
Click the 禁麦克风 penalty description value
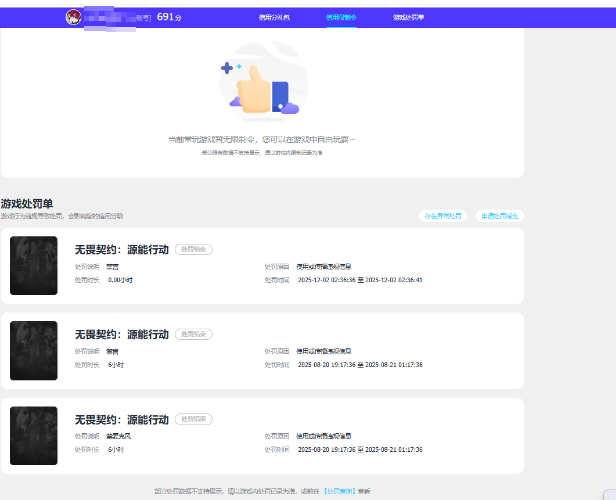click(119, 436)
